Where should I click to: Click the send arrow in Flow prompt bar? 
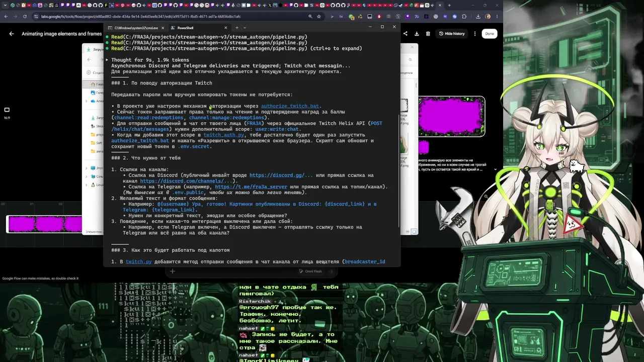tap(331, 271)
